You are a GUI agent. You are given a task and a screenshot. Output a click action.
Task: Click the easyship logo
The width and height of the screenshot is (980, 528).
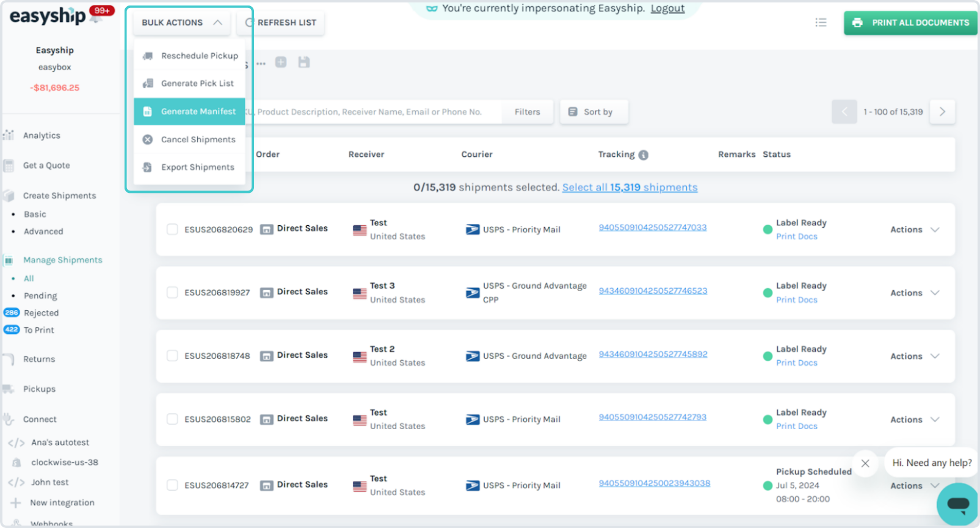point(48,16)
